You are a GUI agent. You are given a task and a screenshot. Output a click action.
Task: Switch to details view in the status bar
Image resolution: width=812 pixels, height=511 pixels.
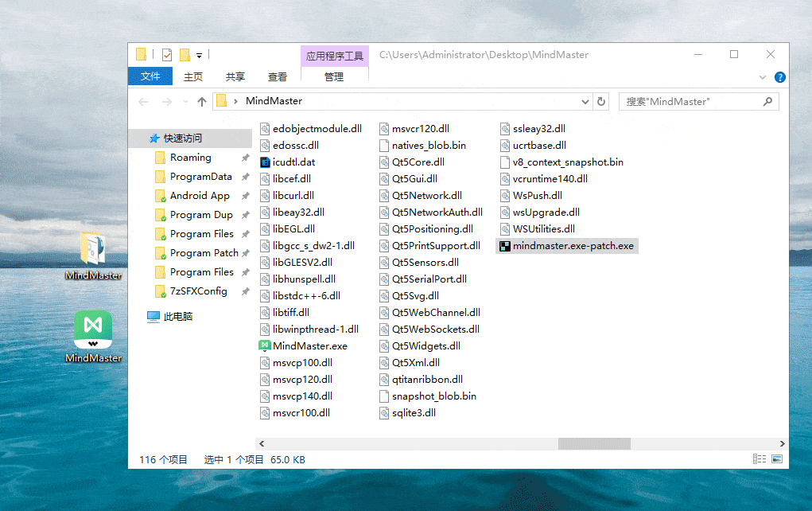(760, 458)
